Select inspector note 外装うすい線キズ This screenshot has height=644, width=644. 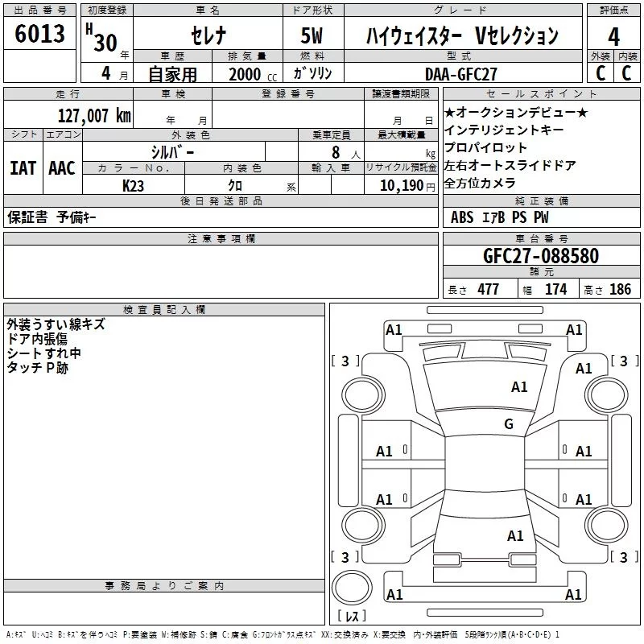coord(56,324)
